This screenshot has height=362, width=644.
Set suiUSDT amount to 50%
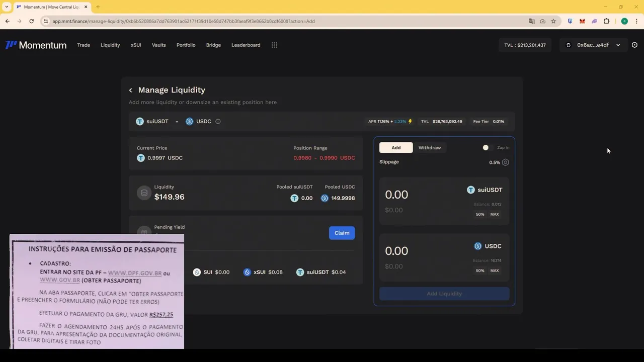point(480,214)
